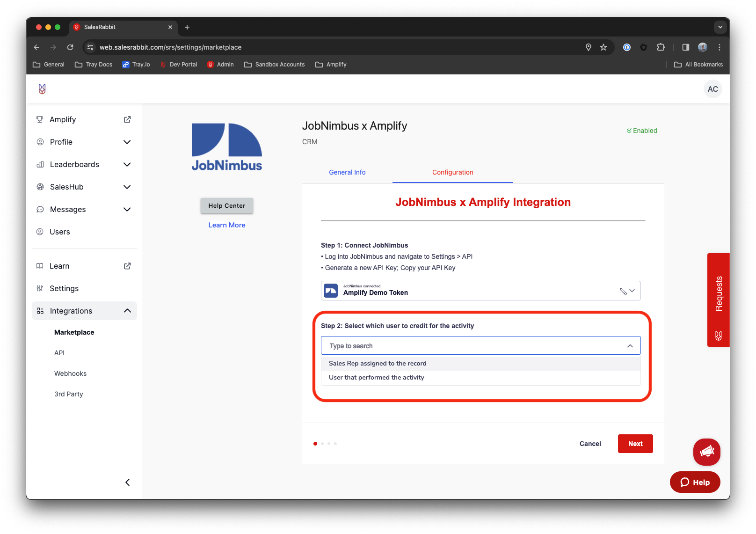The width and height of the screenshot is (756, 534).
Task: Click the SalesRabbit logo in header
Action: click(42, 89)
